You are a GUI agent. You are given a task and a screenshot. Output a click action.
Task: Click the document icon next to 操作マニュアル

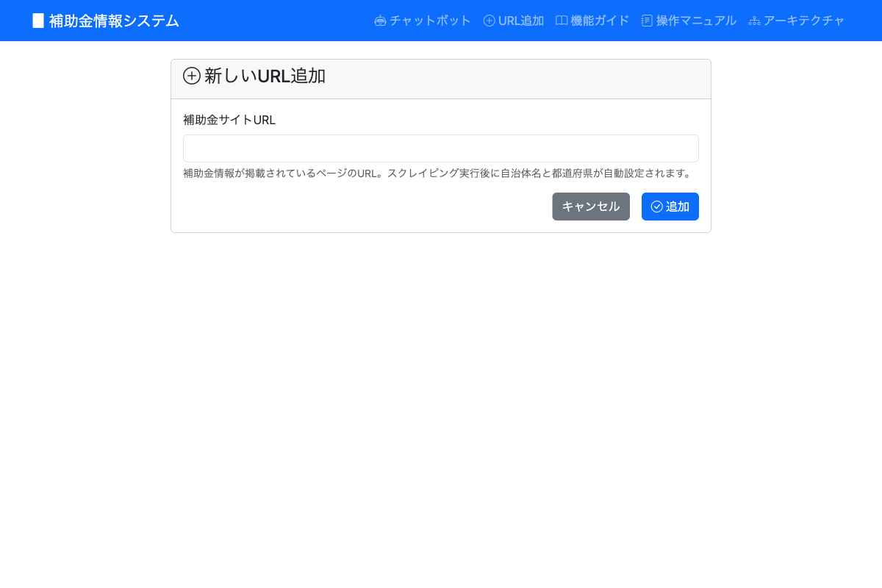(647, 21)
